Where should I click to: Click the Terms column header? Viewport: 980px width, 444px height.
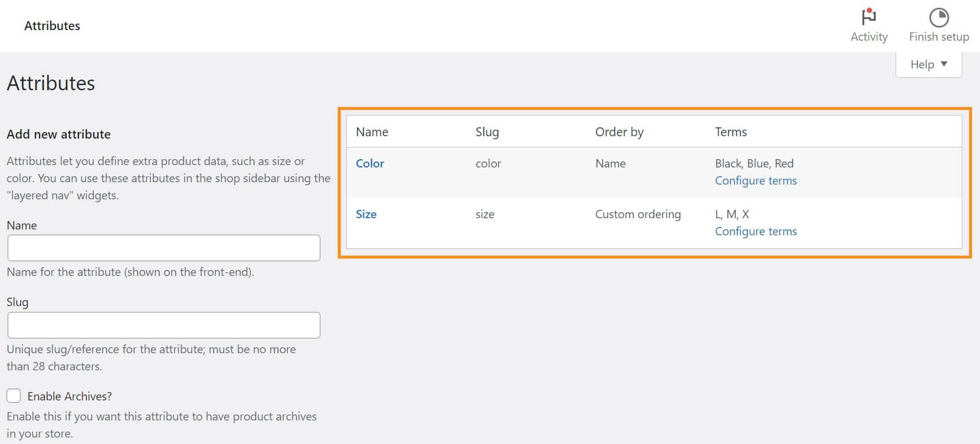tap(730, 132)
